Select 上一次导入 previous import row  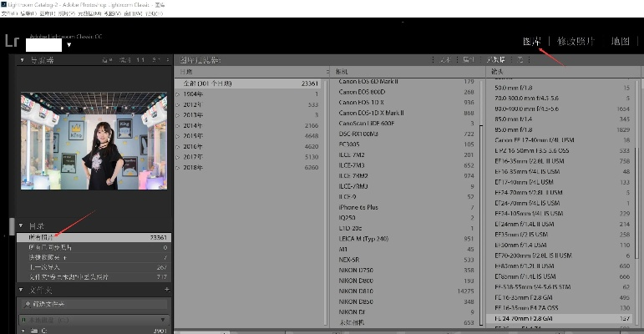pyautogui.click(x=94, y=267)
